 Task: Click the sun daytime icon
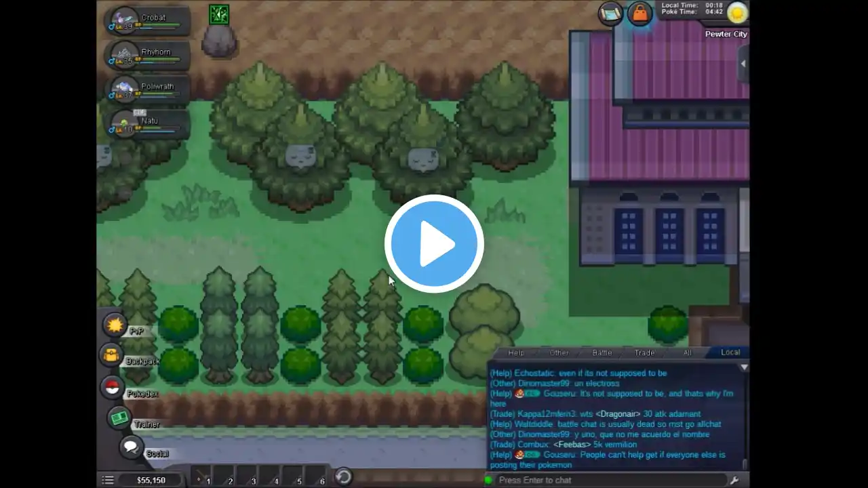[737, 12]
